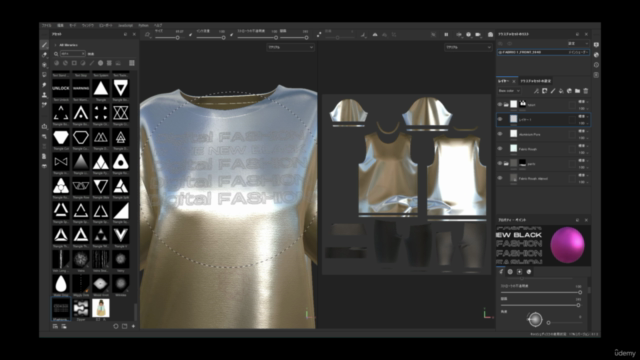
Task: Add a smart material layer
Action: click(x=569, y=91)
